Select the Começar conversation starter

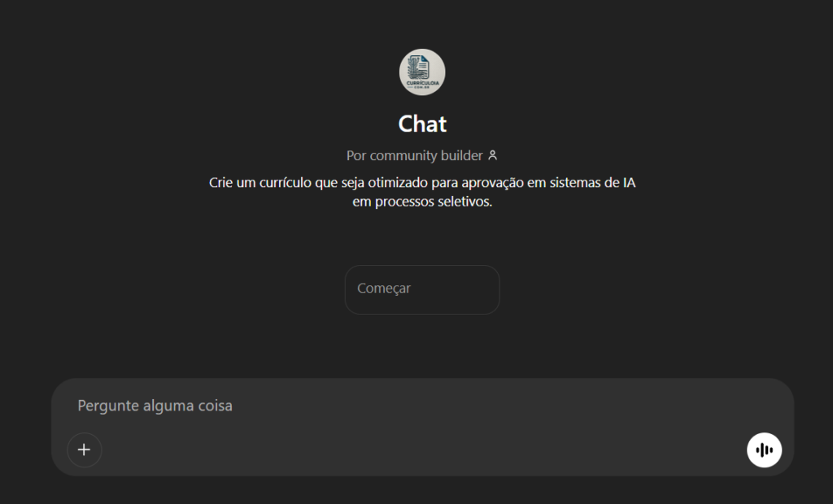point(422,289)
